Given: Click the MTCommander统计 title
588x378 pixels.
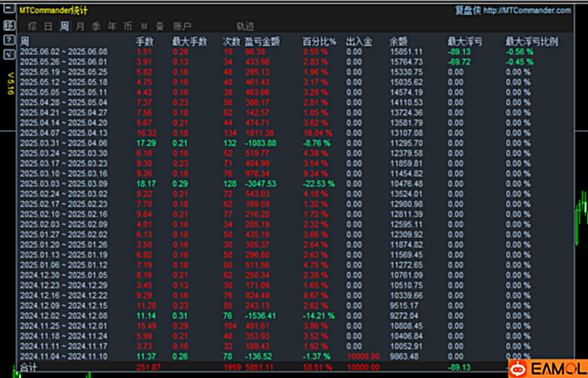Looking at the screenshot, I should [54, 10].
